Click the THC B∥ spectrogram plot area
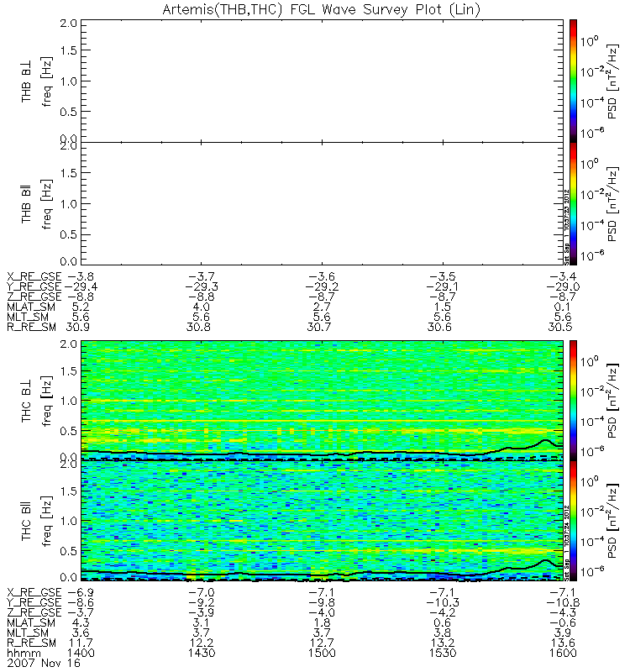630x672 pixels. tap(322, 521)
